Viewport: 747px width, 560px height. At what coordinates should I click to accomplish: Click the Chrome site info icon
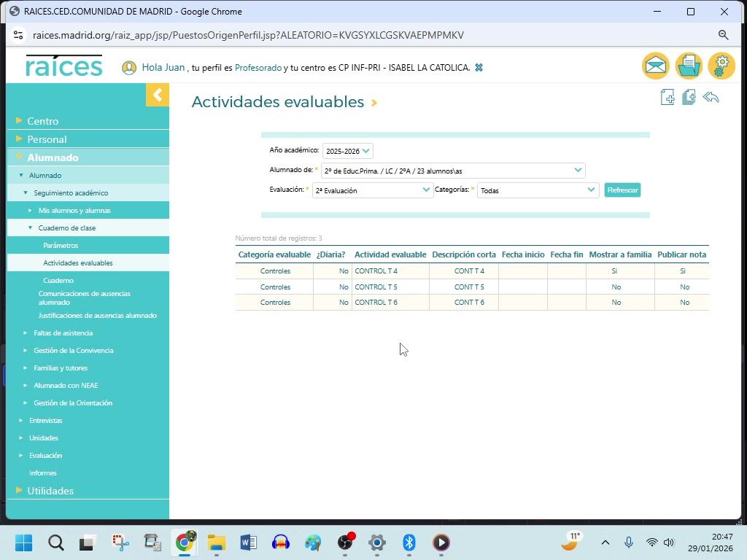[18, 35]
